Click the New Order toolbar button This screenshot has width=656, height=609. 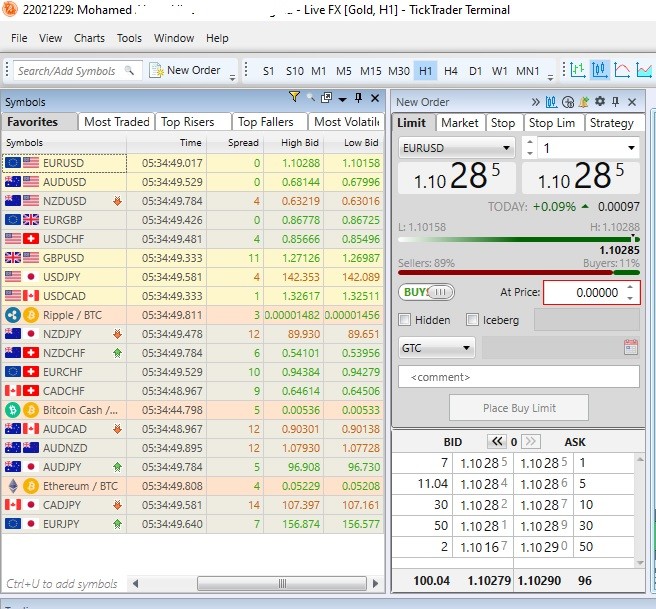[185, 70]
